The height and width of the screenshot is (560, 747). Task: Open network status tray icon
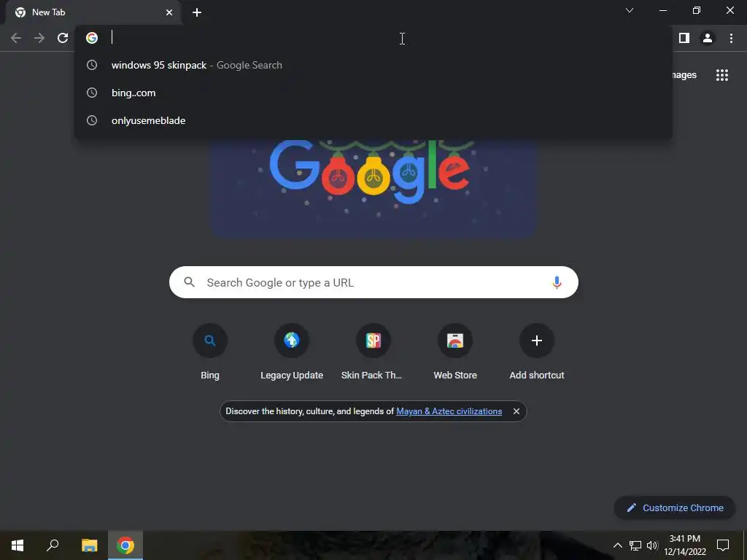click(x=635, y=545)
